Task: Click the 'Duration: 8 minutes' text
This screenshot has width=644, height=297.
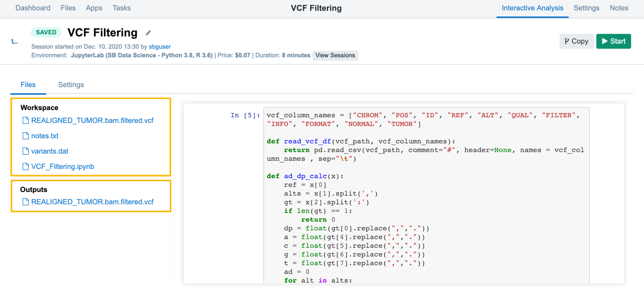Action: (x=283, y=55)
